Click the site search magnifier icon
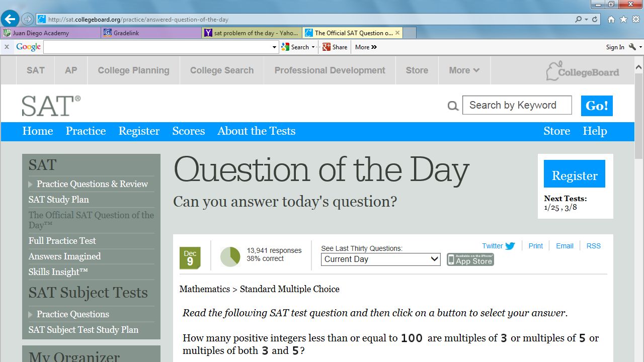 tap(453, 106)
